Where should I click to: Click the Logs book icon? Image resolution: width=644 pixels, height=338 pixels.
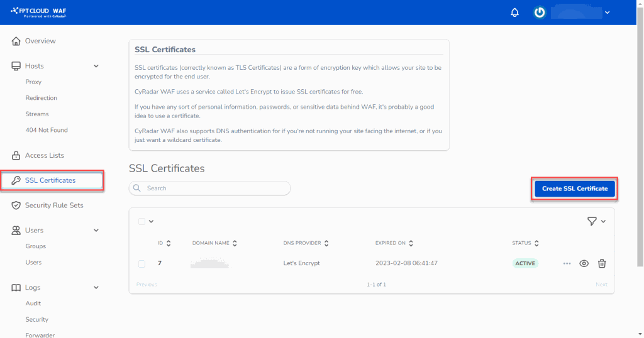[x=16, y=288]
